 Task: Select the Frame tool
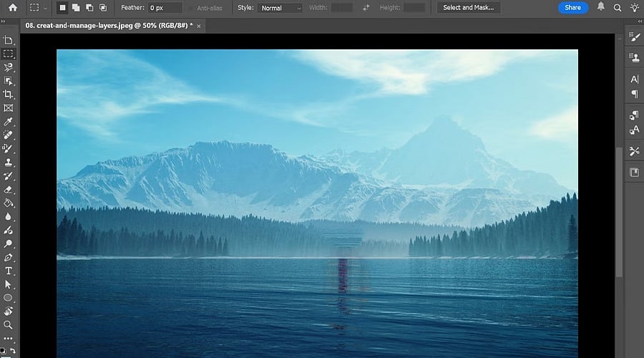tap(8, 108)
